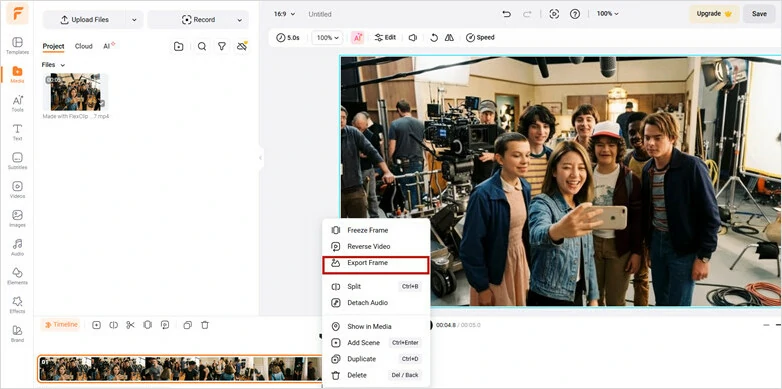Open the 100% scale dropdown above the canvas
The width and height of the screenshot is (782, 389).
[328, 37]
